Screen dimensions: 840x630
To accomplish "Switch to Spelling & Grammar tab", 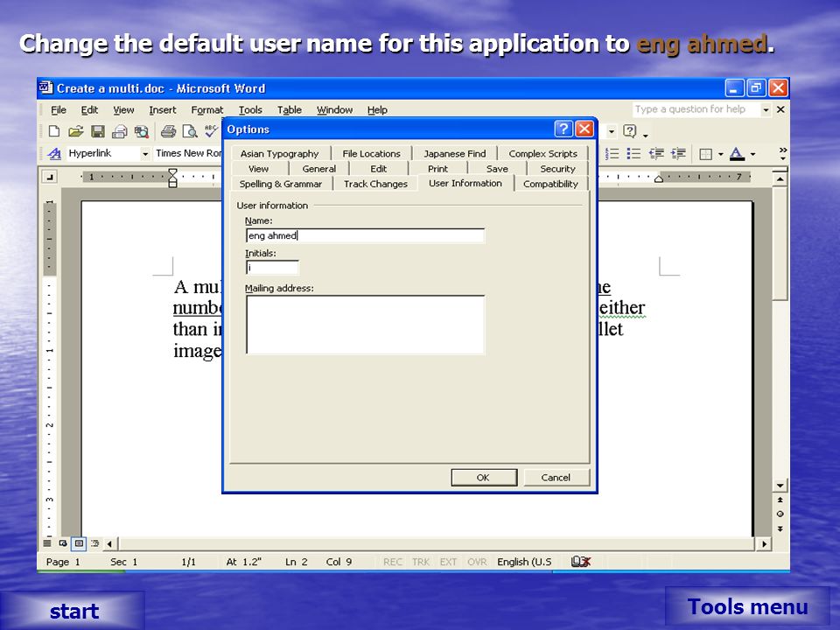I will pyautogui.click(x=281, y=184).
